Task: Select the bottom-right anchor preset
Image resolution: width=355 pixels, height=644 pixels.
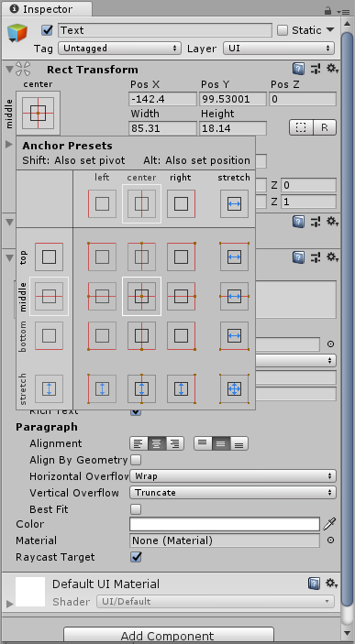Action: click(x=181, y=335)
